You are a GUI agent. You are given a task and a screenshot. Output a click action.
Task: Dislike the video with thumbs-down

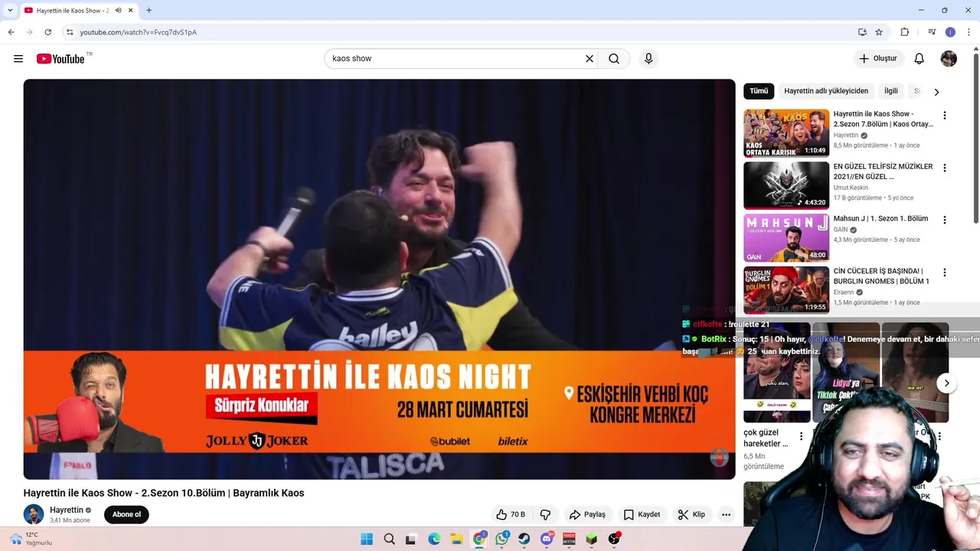click(545, 514)
